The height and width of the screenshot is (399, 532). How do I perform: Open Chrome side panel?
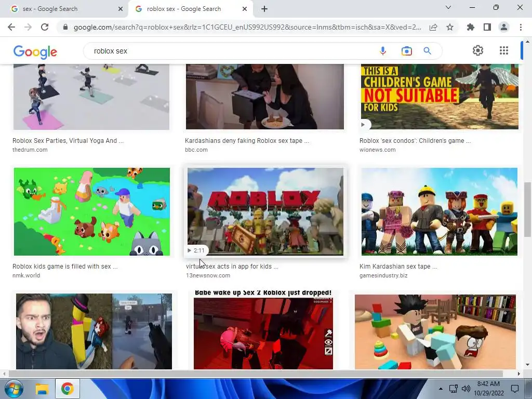click(x=487, y=27)
